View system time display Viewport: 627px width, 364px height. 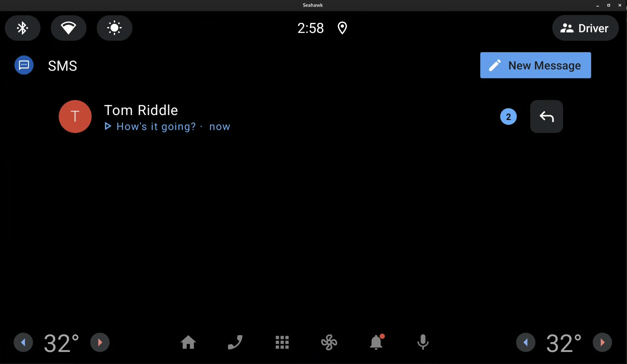point(310,27)
